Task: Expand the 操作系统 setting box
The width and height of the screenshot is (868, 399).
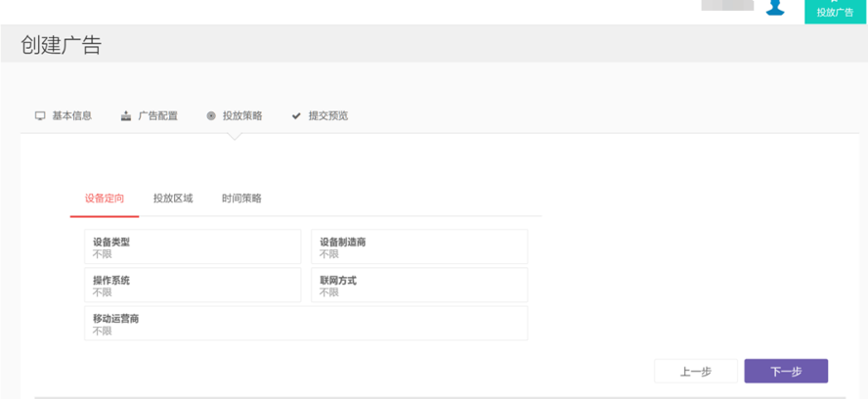Action: point(193,285)
